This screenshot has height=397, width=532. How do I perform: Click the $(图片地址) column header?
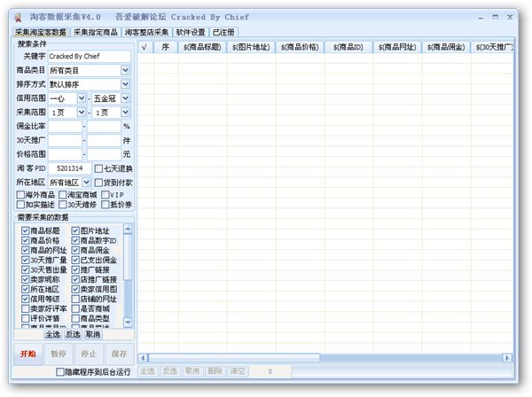click(252, 47)
